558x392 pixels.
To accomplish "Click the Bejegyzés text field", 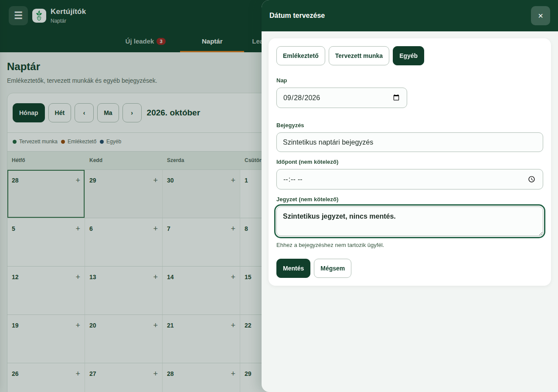I will [410, 142].
